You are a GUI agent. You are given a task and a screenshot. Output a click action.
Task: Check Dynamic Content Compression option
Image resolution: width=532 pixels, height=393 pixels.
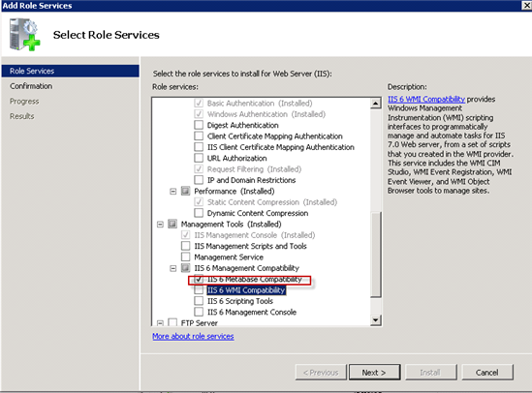(x=199, y=213)
